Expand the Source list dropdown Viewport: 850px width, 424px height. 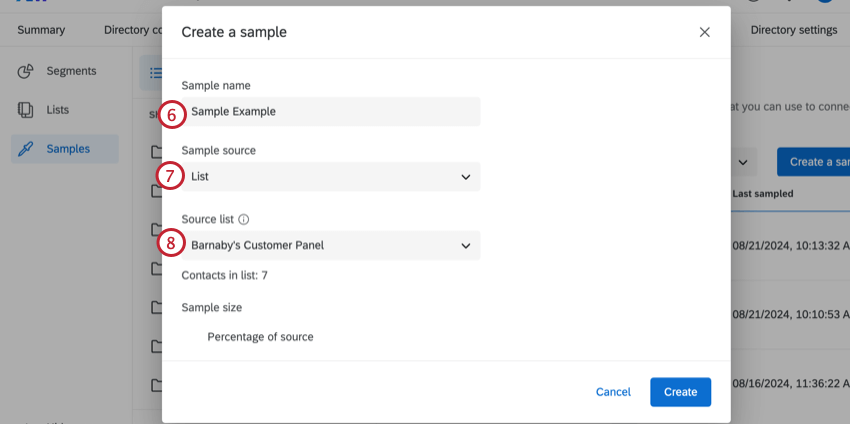tap(330, 245)
